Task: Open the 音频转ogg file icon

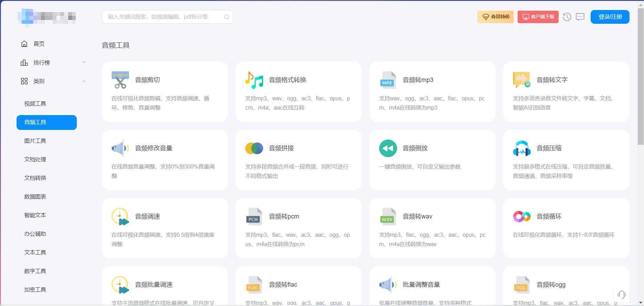Action: tap(522, 285)
